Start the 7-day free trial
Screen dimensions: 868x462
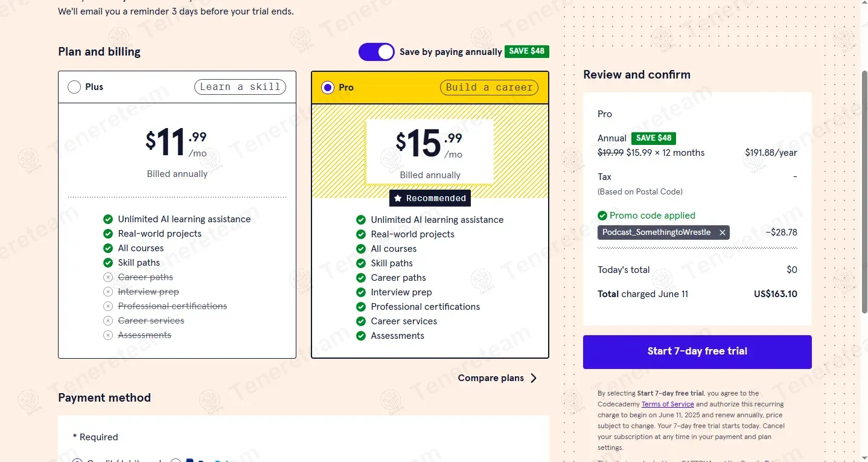click(697, 351)
